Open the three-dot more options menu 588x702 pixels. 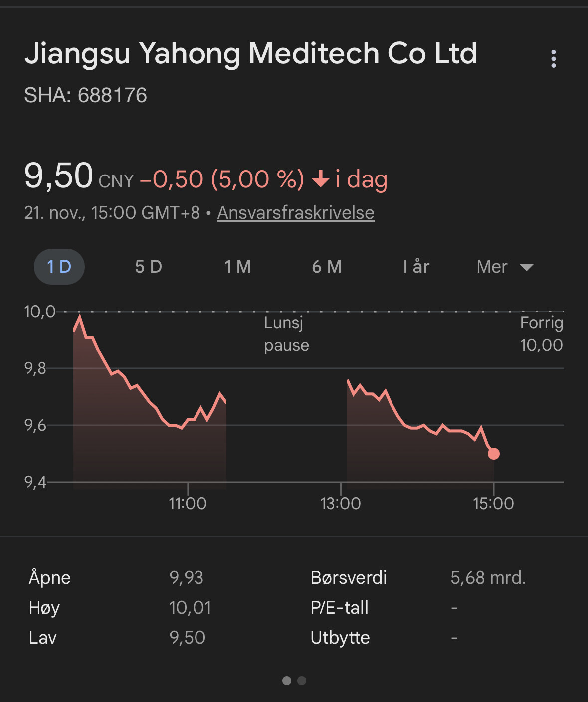pyautogui.click(x=553, y=59)
